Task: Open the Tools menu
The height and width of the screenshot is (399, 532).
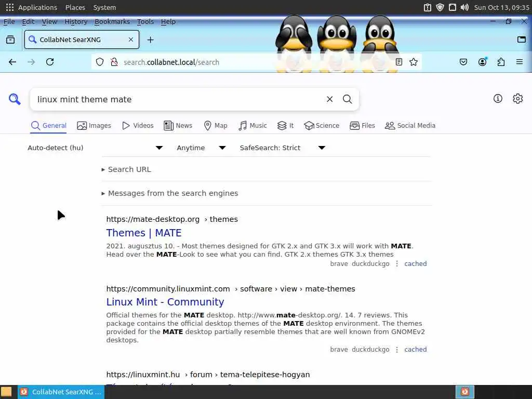Action: click(145, 22)
